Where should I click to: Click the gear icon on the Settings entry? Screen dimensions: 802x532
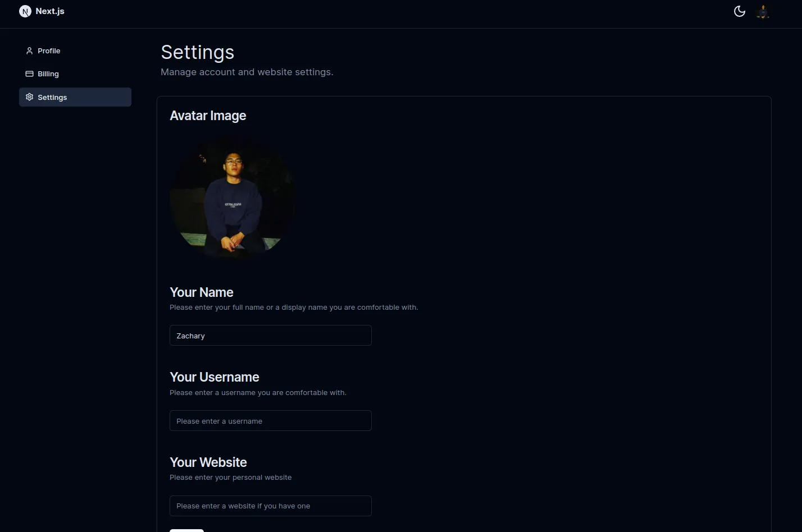point(29,97)
